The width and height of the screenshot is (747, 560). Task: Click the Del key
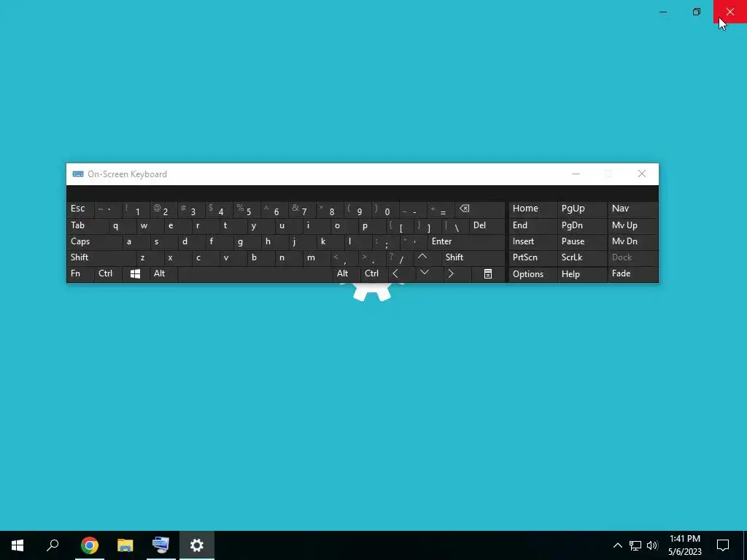(x=487, y=225)
